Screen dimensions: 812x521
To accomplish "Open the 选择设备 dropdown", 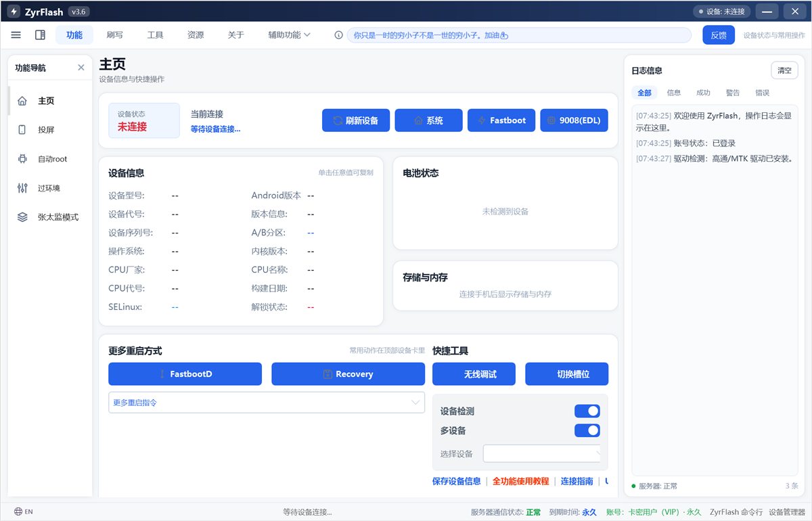I will pyautogui.click(x=541, y=453).
